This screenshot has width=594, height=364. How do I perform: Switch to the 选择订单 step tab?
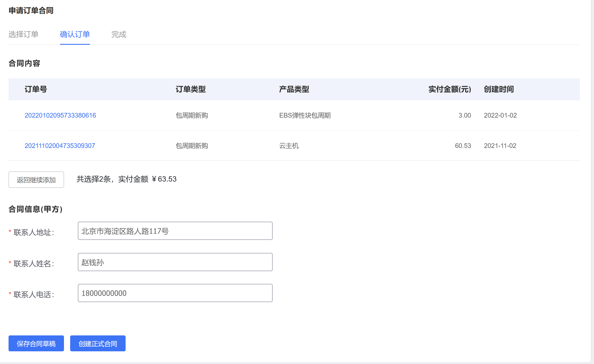(23, 34)
